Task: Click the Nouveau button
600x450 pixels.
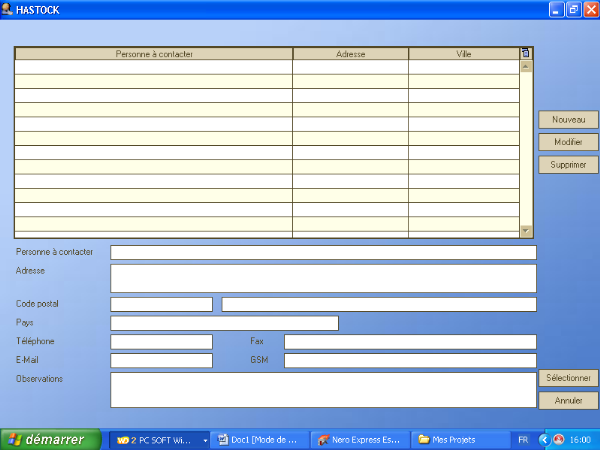Action: coord(568,120)
